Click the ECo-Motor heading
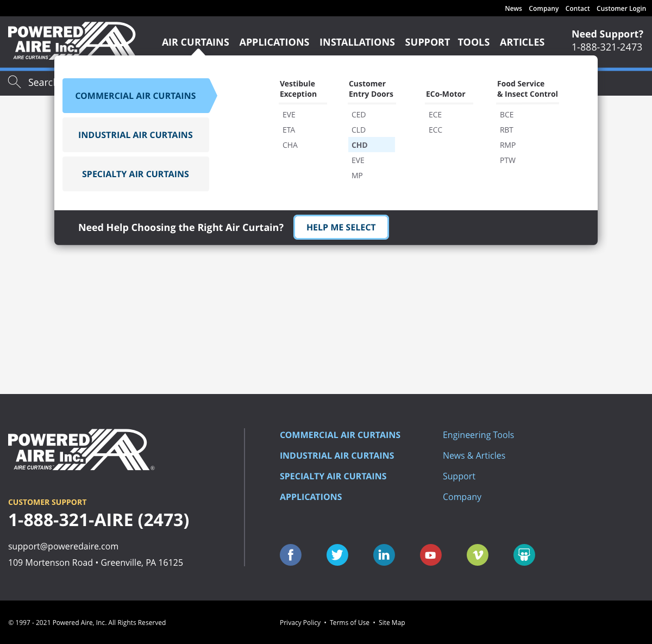652x644 pixels. point(446,94)
